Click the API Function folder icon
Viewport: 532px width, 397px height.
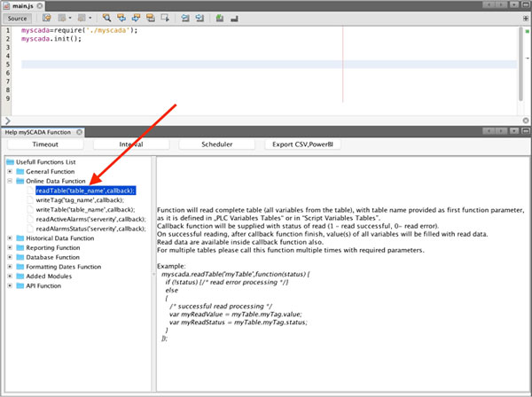[20, 285]
